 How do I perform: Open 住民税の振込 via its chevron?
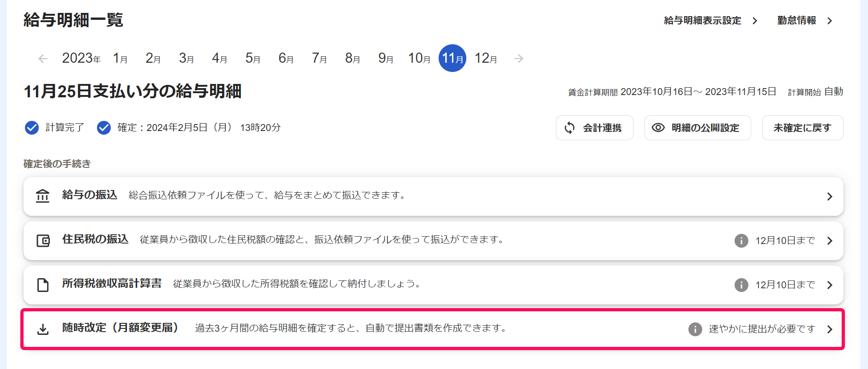pyautogui.click(x=830, y=241)
